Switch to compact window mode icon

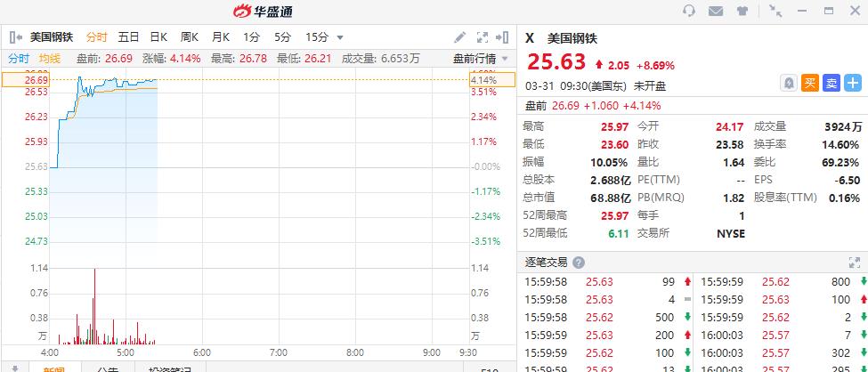pyautogui.click(x=775, y=11)
